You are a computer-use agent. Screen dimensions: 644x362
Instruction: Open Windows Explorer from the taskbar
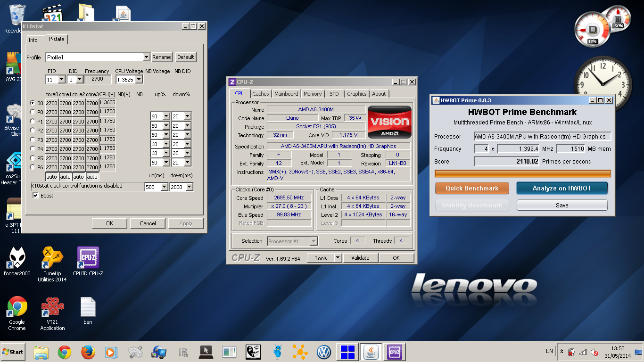coord(41,352)
